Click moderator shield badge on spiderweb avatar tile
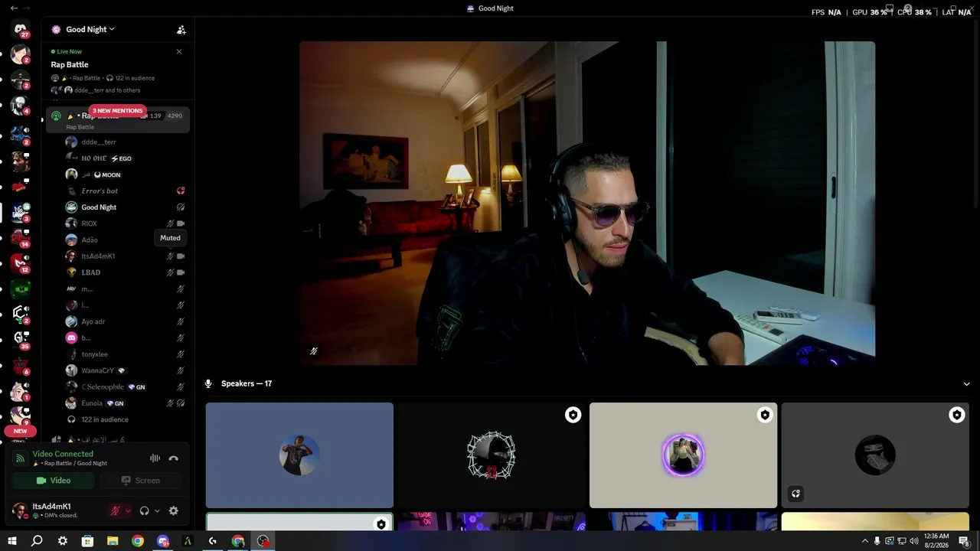This screenshot has height=551, width=980. point(573,415)
